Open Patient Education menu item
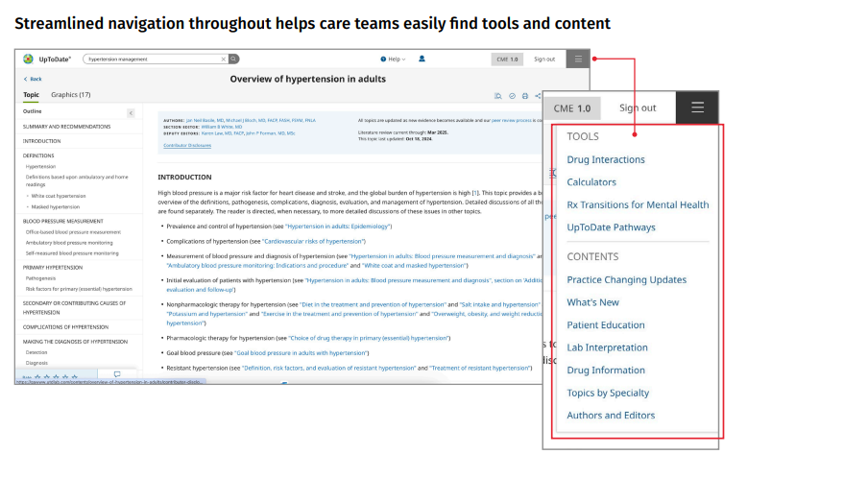This screenshot has width=868, height=502. pos(606,325)
